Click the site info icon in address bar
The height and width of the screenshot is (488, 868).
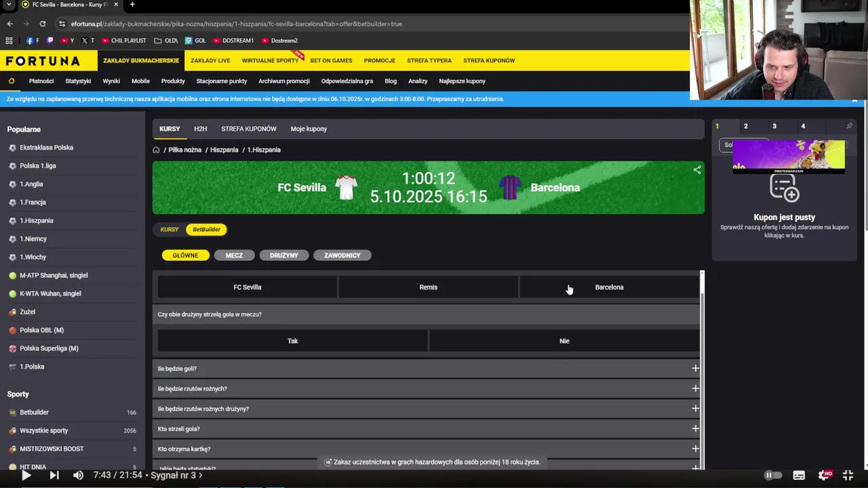[x=62, y=24]
